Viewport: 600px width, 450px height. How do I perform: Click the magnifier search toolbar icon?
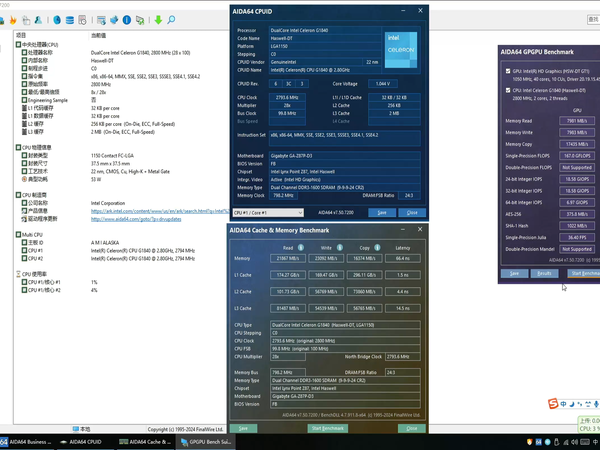coord(171,20)
